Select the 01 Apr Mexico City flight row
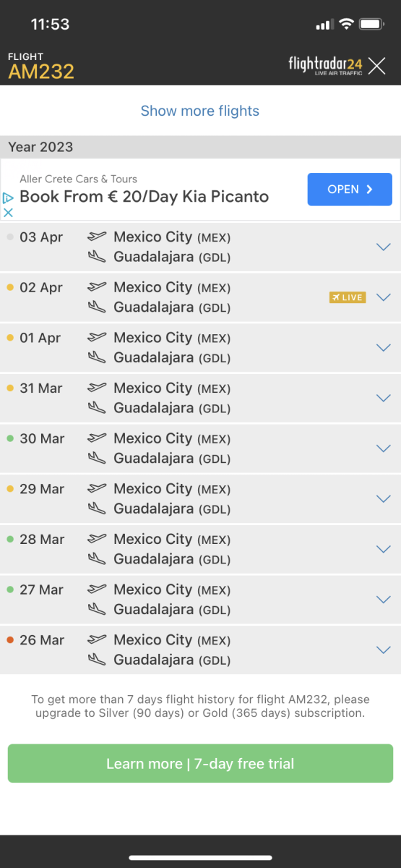The width and height of the screenshot is (401, 868). point(200,348)
